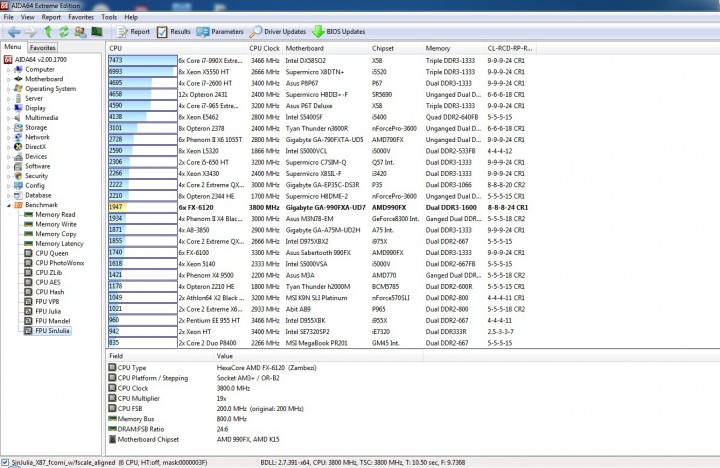Expand the Motherboard tree node
Viewport: 720px width, 468px height.
pos(8,79)
